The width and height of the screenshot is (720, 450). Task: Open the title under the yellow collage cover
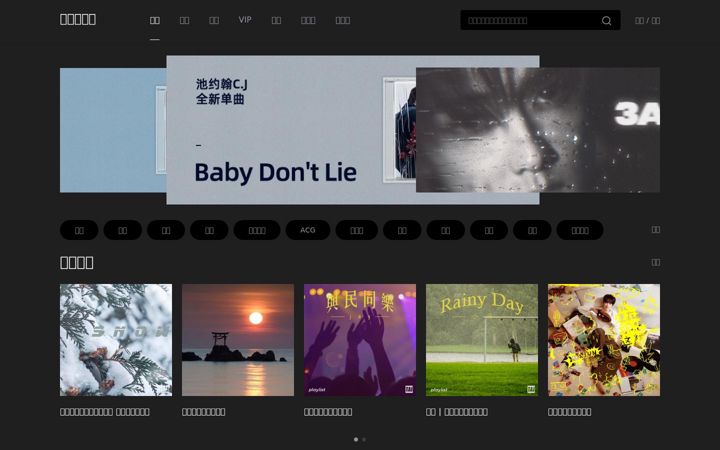(x=569, y=412)
